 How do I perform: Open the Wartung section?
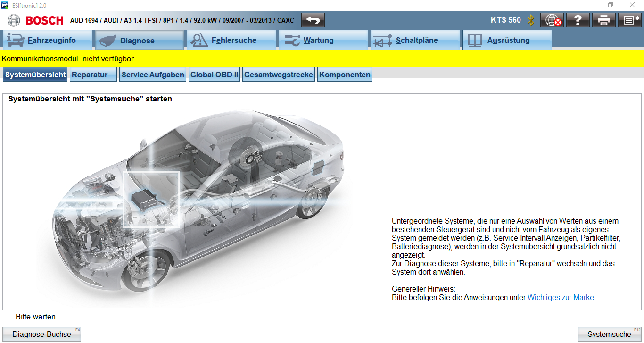point(323,41)
